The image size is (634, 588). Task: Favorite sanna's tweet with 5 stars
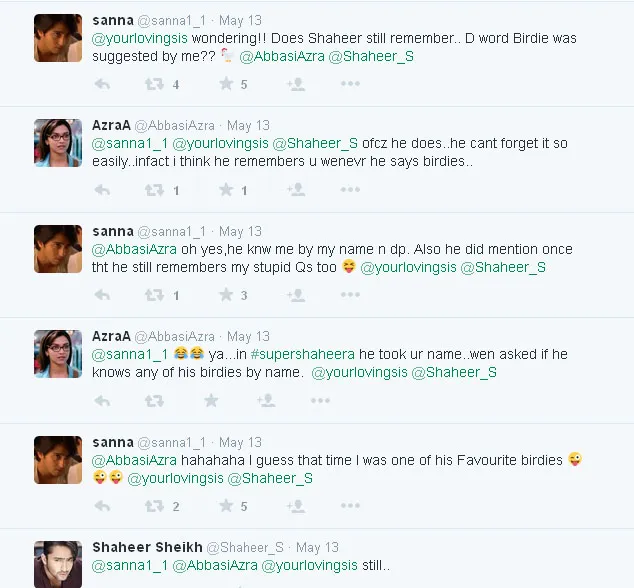click(225, 85)
